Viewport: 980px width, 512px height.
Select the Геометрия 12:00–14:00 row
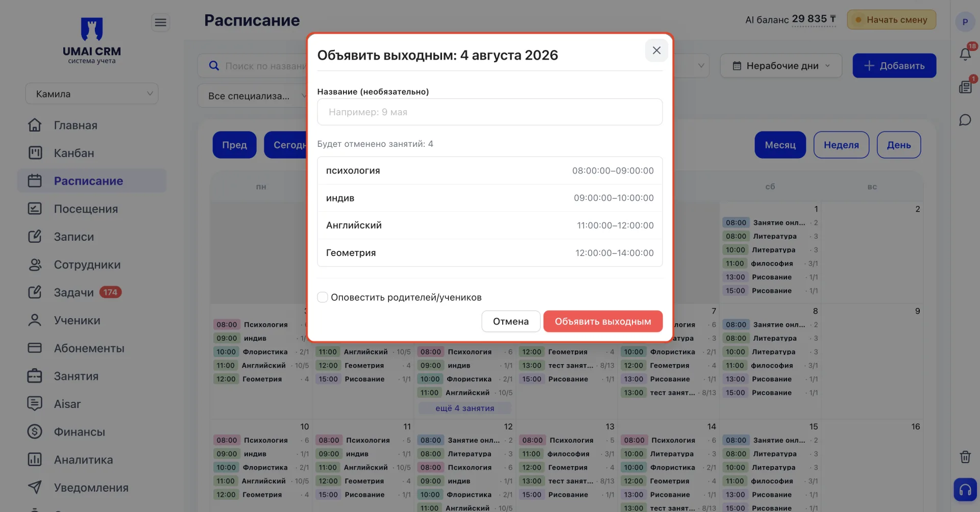(489, 252)
